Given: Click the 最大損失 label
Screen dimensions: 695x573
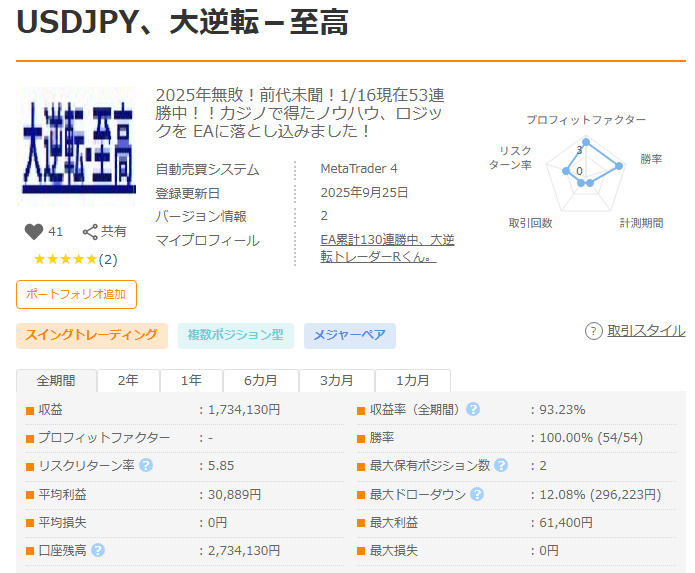Looking at the screenshot, I should tap(394, 550).
